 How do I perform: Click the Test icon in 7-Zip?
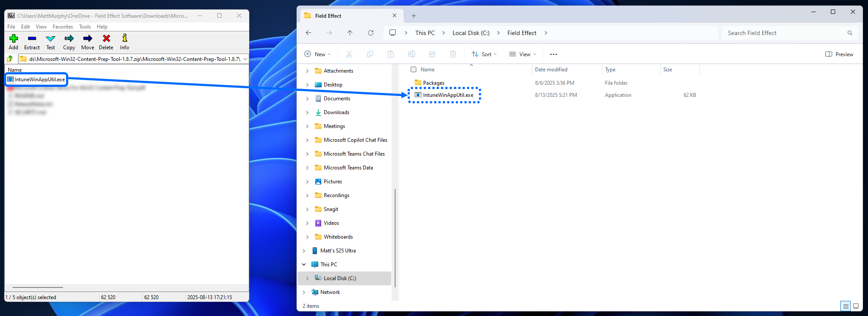51,38
